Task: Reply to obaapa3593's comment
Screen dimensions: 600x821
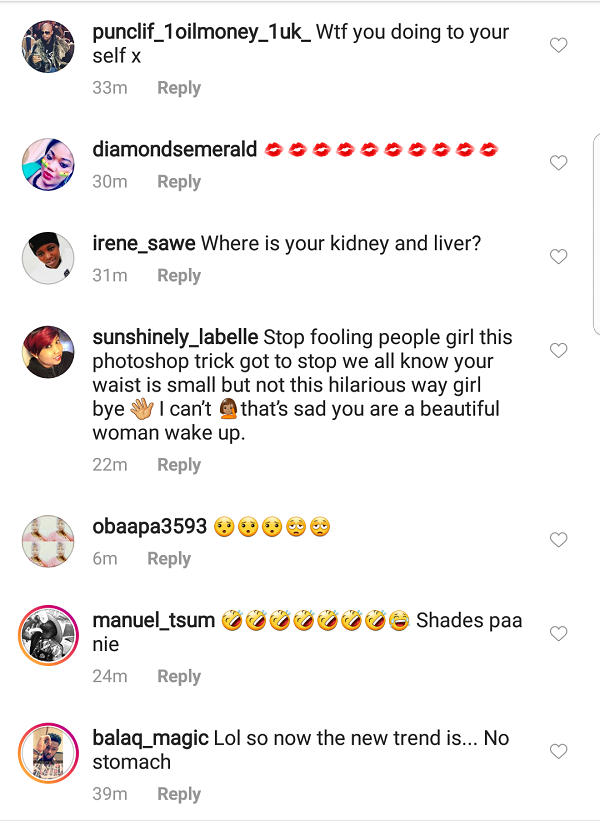Action: click(168, 558)
